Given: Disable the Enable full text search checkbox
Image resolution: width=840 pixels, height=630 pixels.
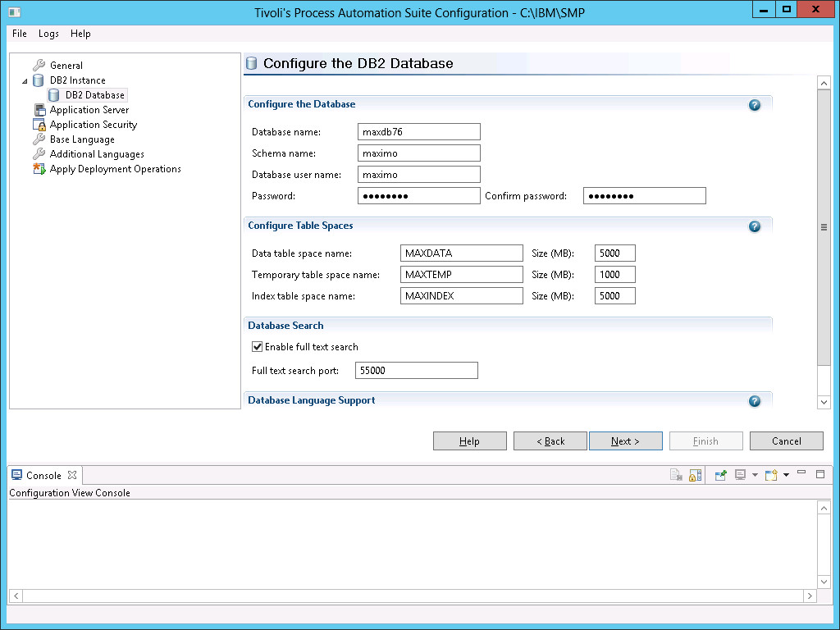Looking at the screenshot, I should [x=257, y=346].
